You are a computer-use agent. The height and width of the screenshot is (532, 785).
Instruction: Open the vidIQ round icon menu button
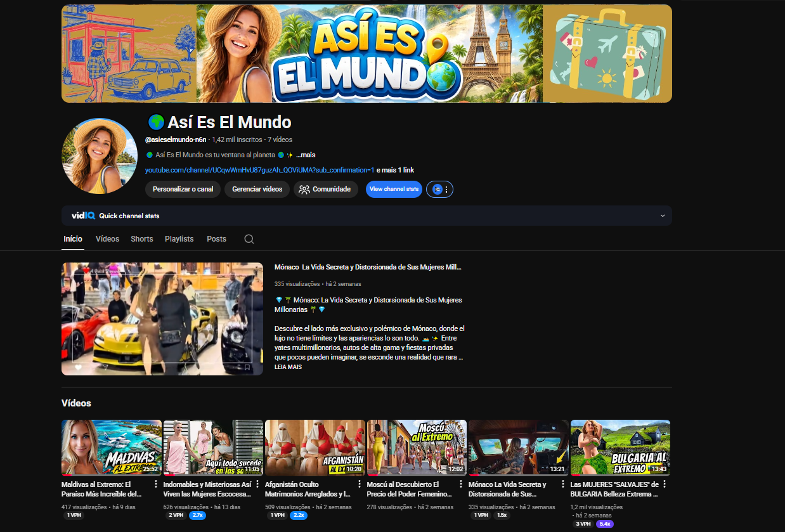click(440, 189)
